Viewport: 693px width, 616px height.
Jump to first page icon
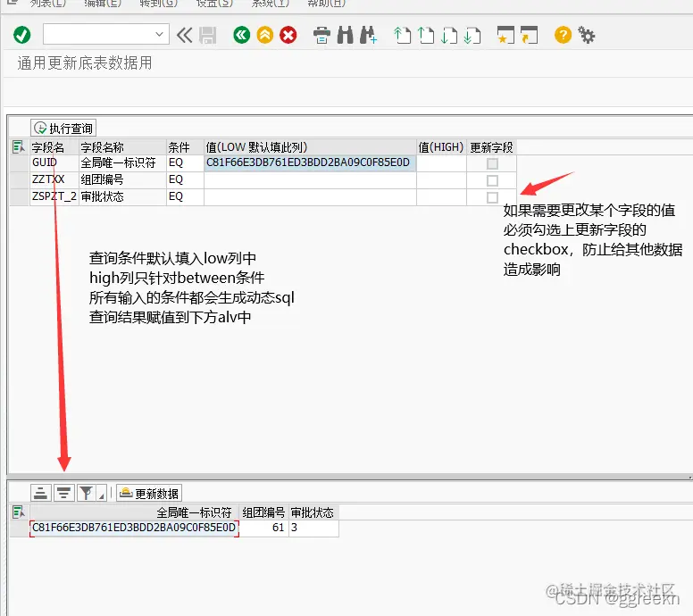[402, 36]
